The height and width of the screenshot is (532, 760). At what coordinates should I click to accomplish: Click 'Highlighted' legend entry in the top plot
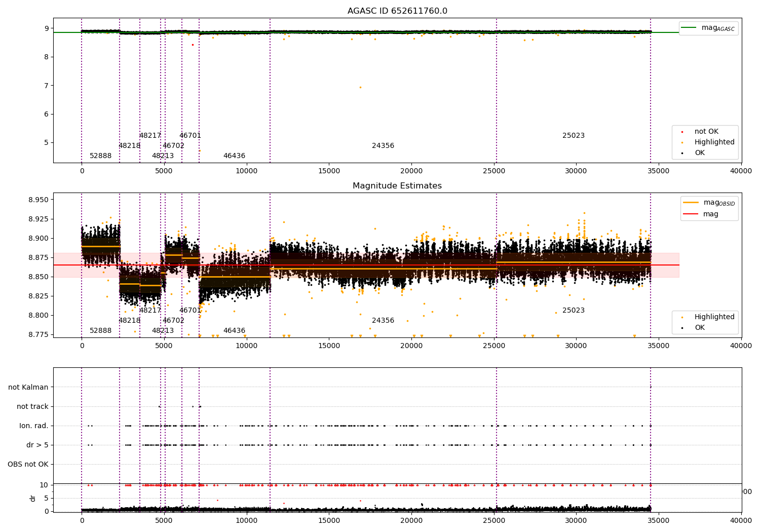(708, 142)
